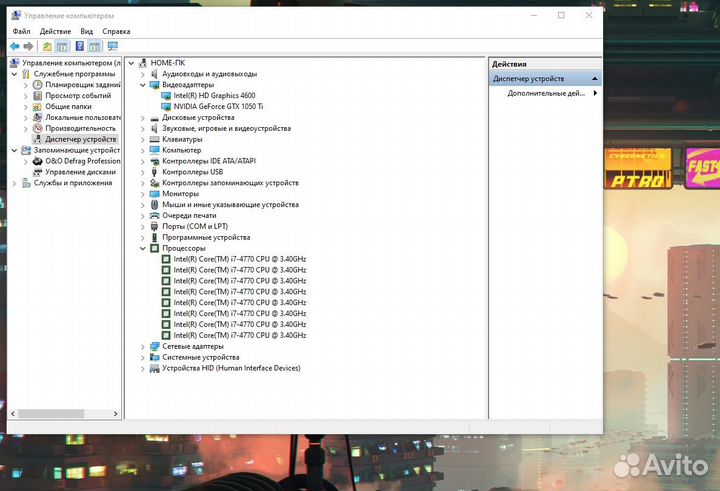Expand the Контроллеры USB category
Image resolution: width=720 pixels, height=491 pixels.
click(x=142, y=172)
